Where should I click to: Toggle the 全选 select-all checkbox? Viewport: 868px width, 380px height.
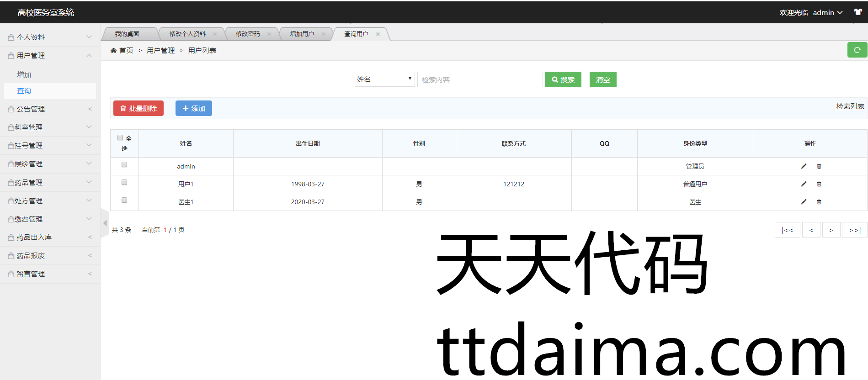[x=120, y=137]
